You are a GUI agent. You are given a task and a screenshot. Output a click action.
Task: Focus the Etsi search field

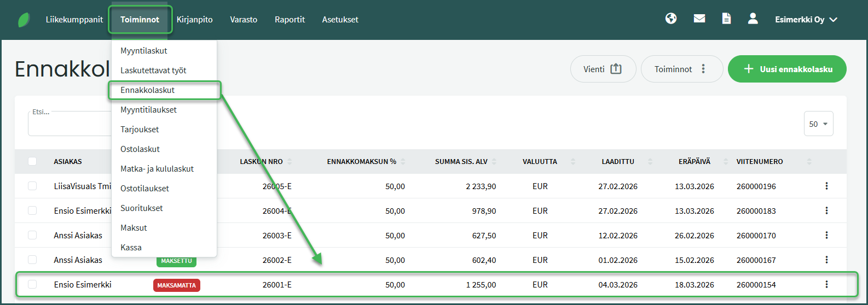[70, 124]
